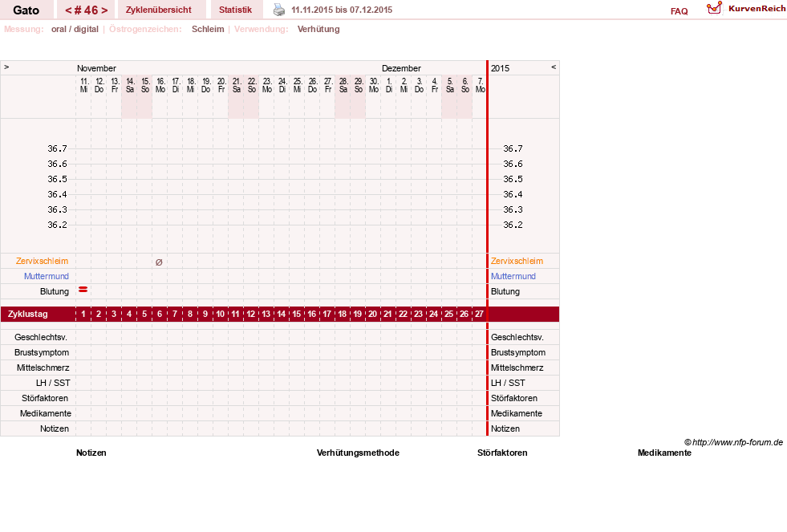The width and height of the screenshot is (787, 532).
Task: Click the < arrow at chart top right
Action: click(554, 67)
